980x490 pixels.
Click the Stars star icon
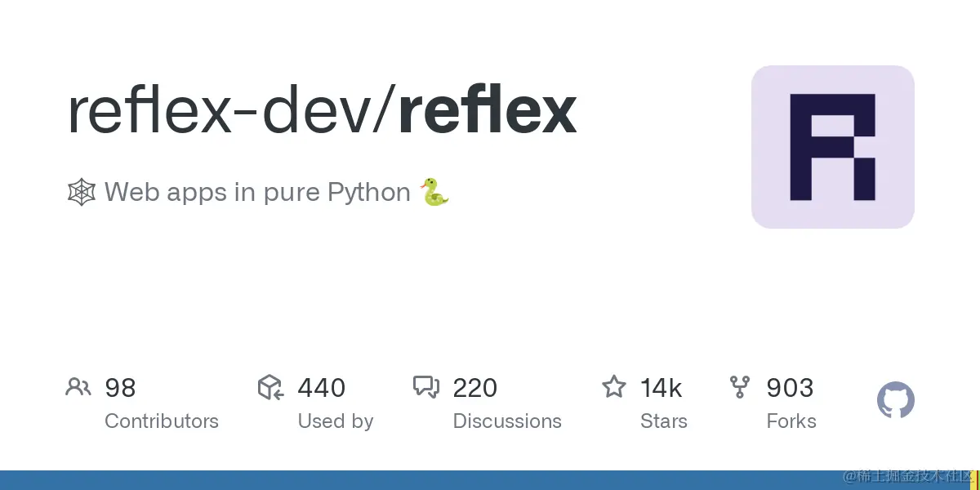(613, 386)
